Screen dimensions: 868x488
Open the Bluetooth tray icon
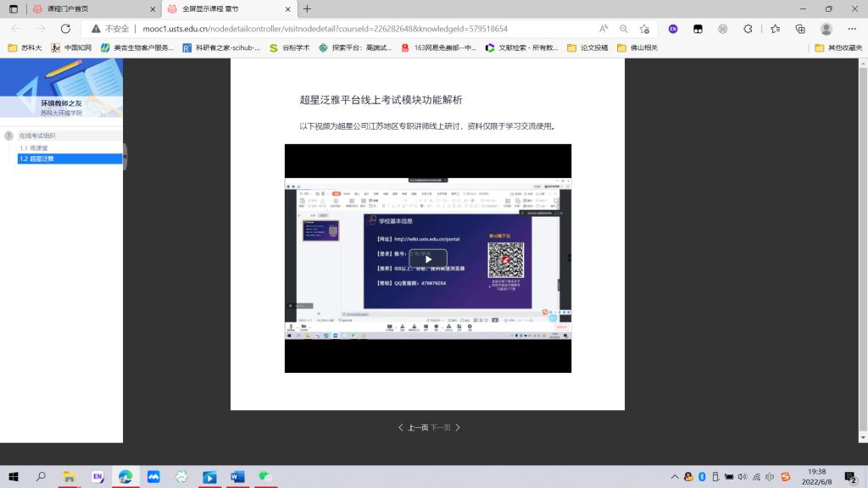[702, 476]
